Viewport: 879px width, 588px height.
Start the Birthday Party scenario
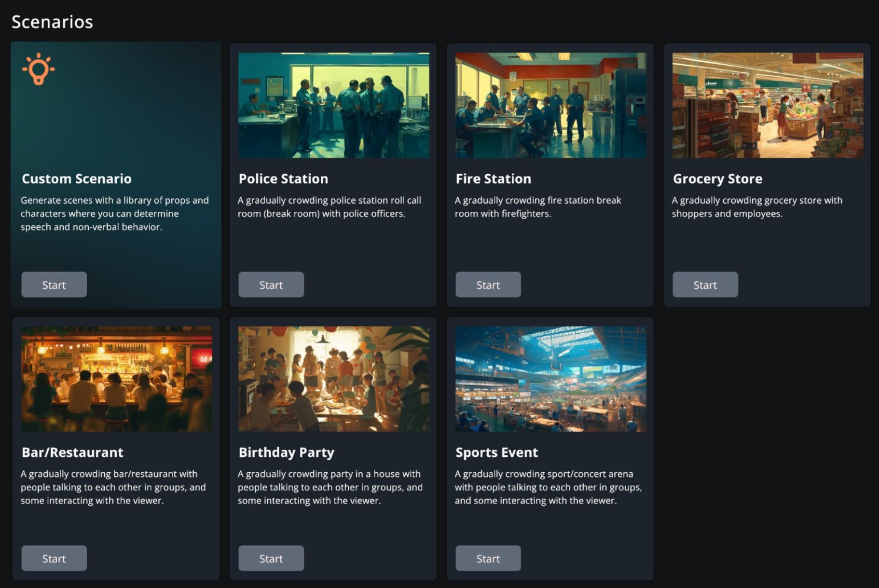[x=271, y=558]
